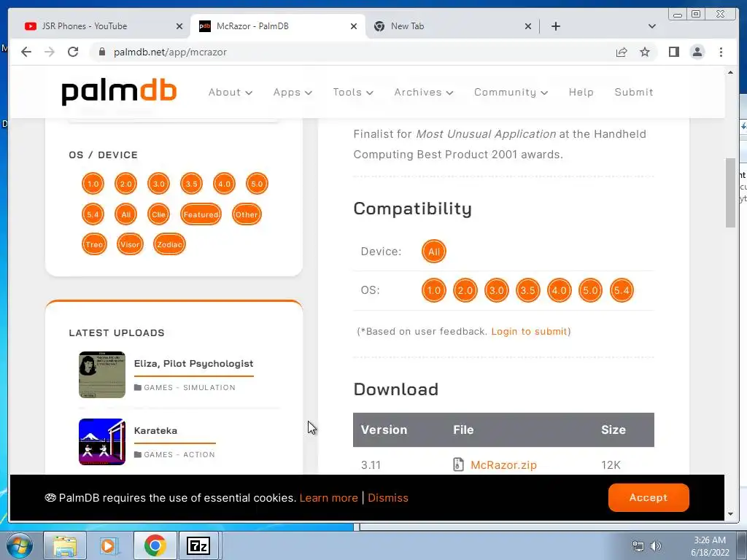Download the McRazor.zip file
The height and width of the screenshot is (560, 747).
503,464
